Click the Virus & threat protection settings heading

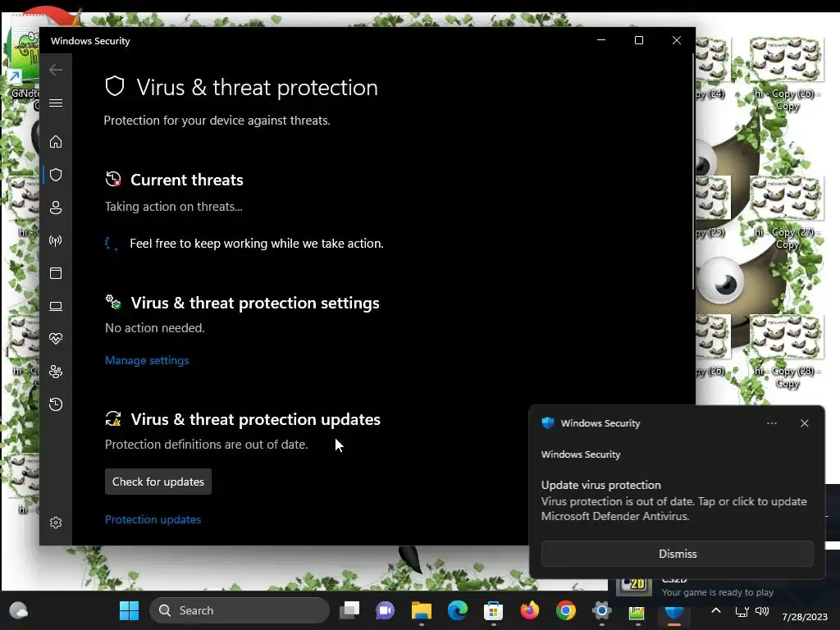point(255,304)
